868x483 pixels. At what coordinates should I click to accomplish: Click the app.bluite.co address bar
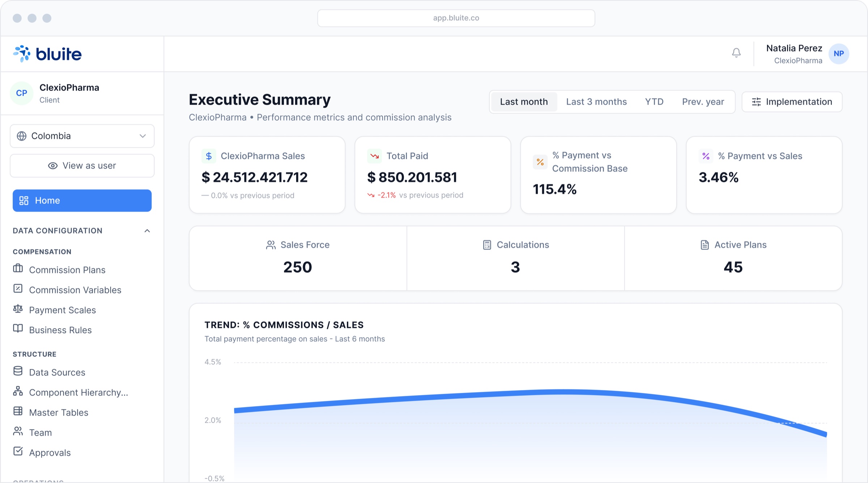point(456,18)
